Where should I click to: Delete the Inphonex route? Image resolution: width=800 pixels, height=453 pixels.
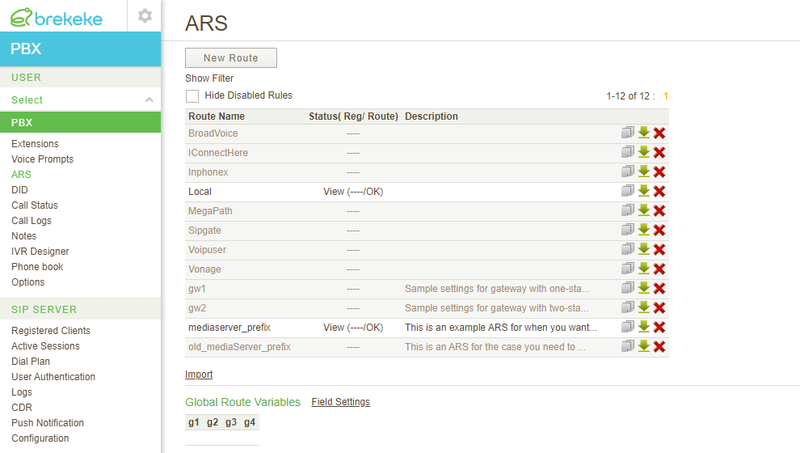point(659,172)
